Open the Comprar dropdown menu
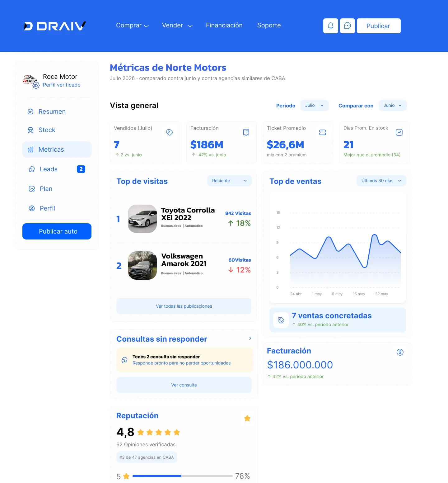Image resolution: width=448 pixels, height=483 pixels. 132,26
